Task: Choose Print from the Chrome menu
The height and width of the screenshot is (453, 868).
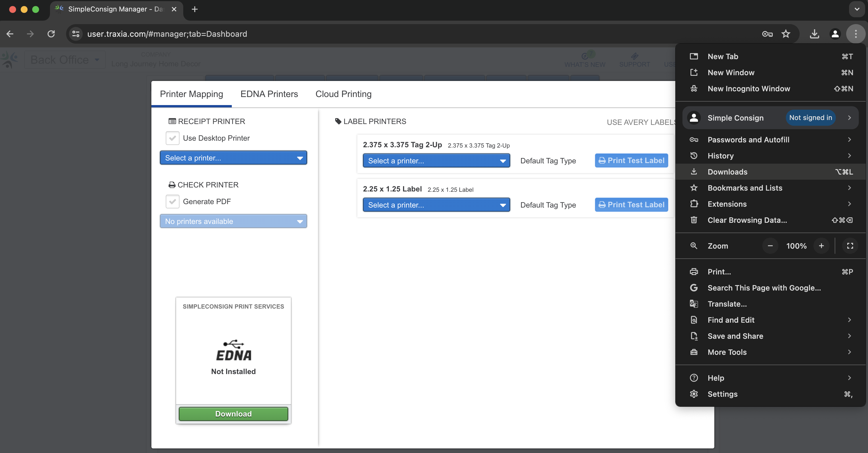Action: [x=770, y=272]
